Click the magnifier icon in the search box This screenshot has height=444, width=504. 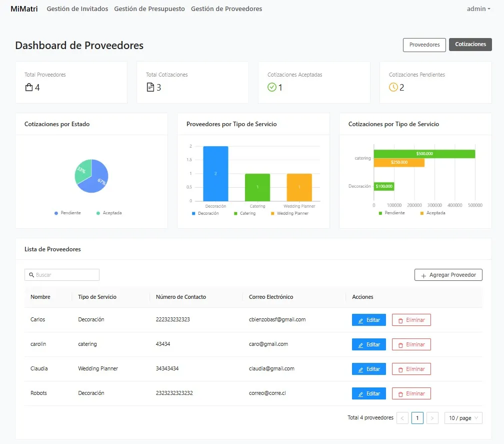click(x=31, y=275)
